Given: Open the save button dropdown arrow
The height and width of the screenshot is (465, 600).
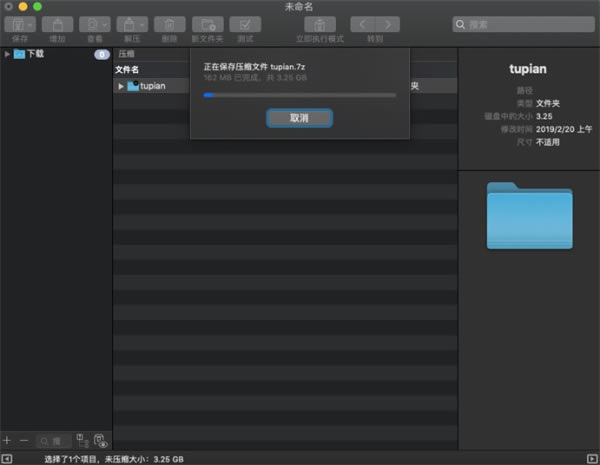Looking at the screenshot, I should click(x=29, y=25).
